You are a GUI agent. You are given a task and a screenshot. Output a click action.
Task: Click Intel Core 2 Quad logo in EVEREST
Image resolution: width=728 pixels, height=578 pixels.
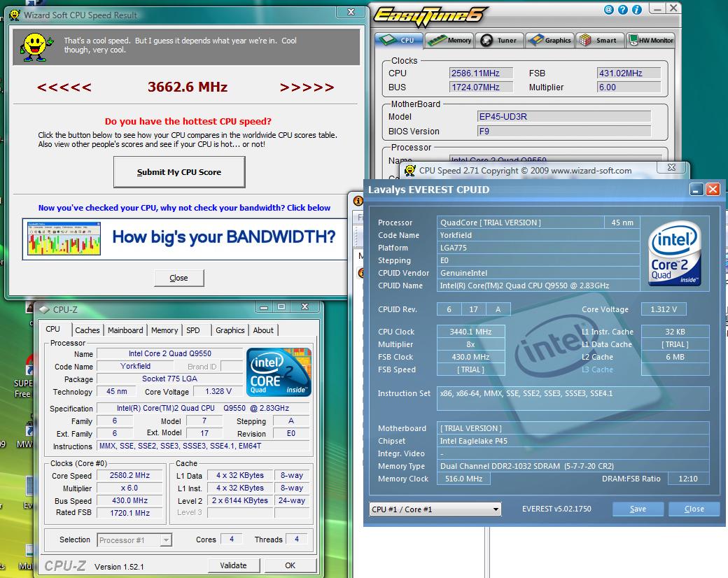[x=675, y=253]
